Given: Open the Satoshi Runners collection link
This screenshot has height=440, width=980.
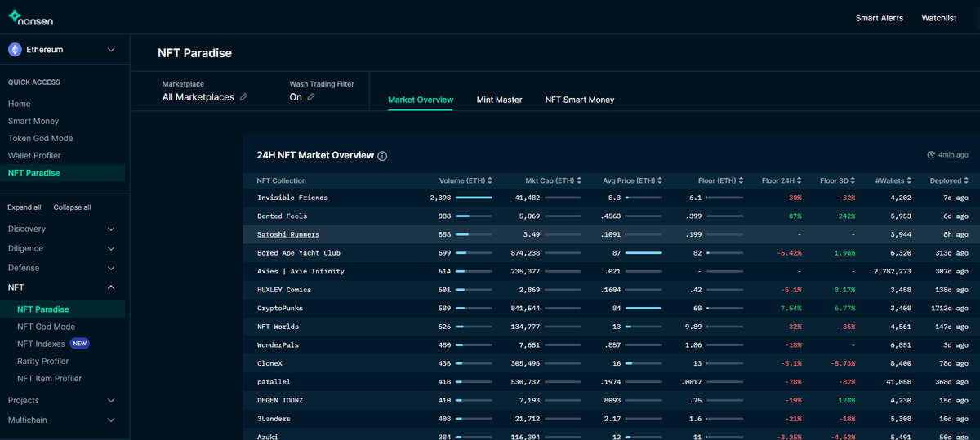Looking at the screenshot, I should coord(288,234).
